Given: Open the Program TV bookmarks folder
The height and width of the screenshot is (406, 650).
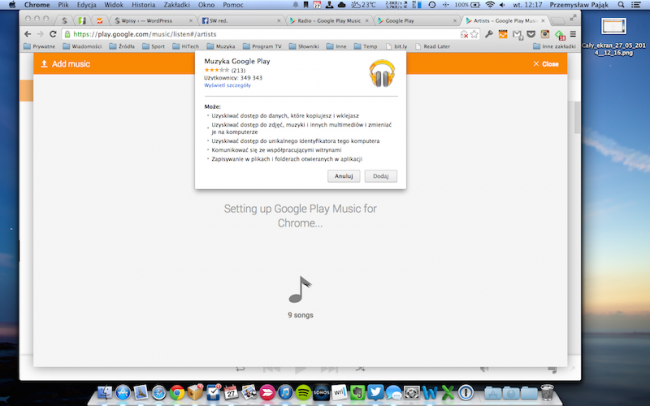Looking at the screenshot, I should coord(262,46).
